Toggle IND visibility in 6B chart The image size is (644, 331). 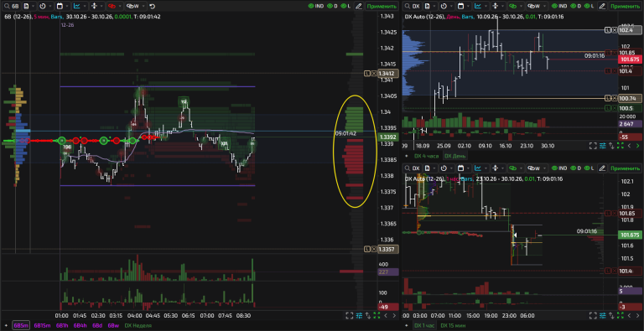(316, 6)
